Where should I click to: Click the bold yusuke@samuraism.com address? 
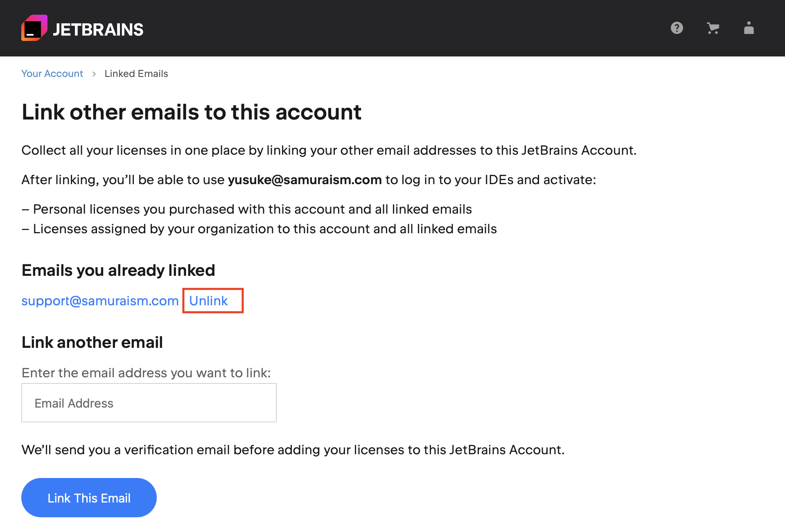click(x=305, y=180)
